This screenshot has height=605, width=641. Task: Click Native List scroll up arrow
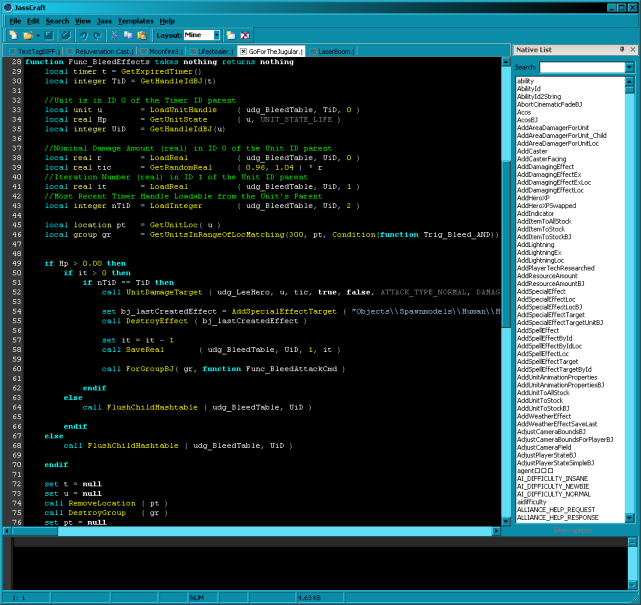[x=630, y=81]
